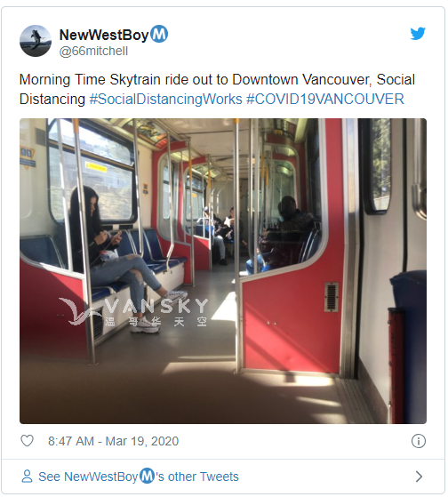Image resolution: width=448 pixels, height=497 pixels.
Task: Open the 8:47 AM - Mar 19, 2020 timestamp
Action: [114, 441]
